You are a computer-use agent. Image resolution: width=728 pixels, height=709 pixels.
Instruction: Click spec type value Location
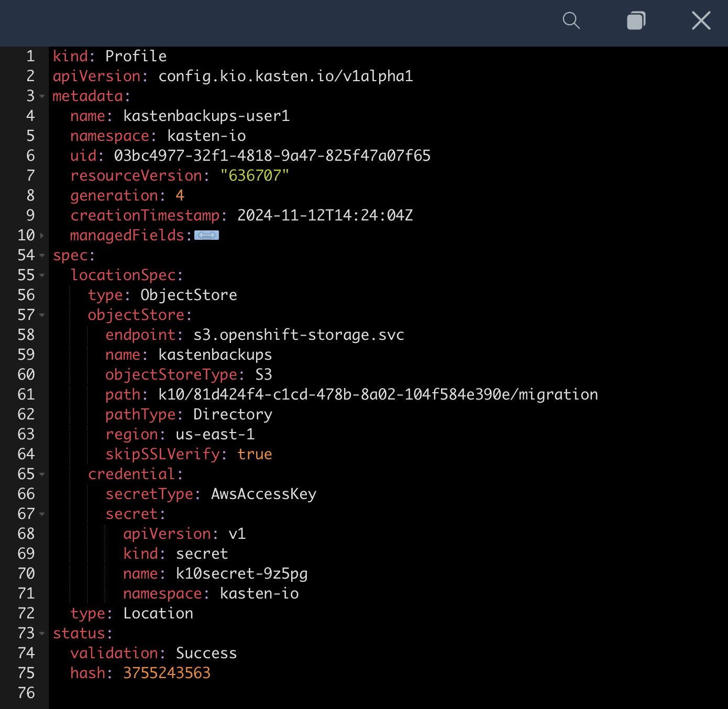click(158, 613)
